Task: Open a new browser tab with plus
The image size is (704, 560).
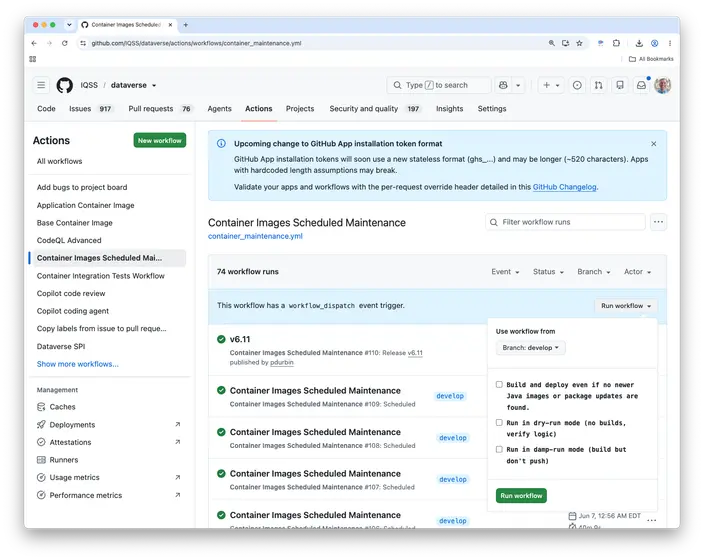Action: tap(185, 25)
